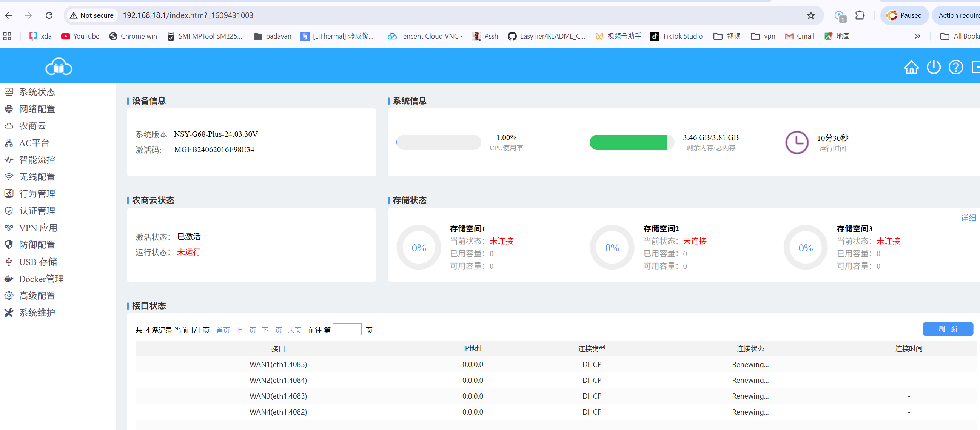Click the 详细 storage details link

tap(968, 218)
